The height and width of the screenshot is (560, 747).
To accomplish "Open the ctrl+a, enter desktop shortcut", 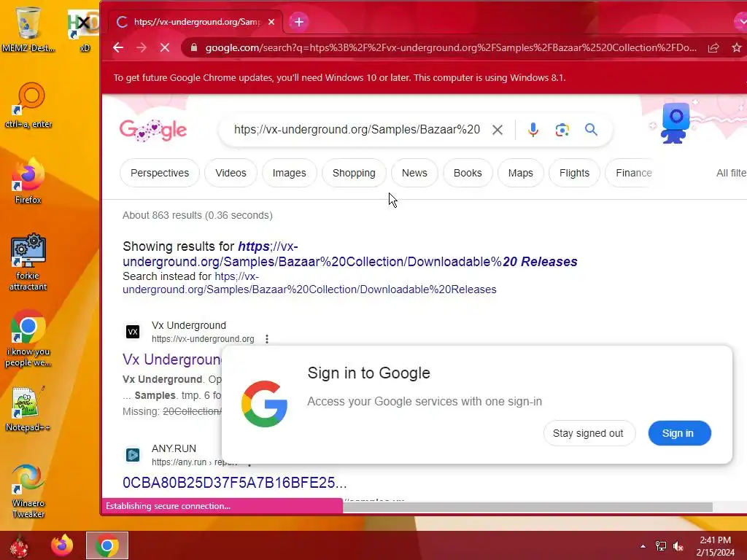I will click(x=28, y=105).
